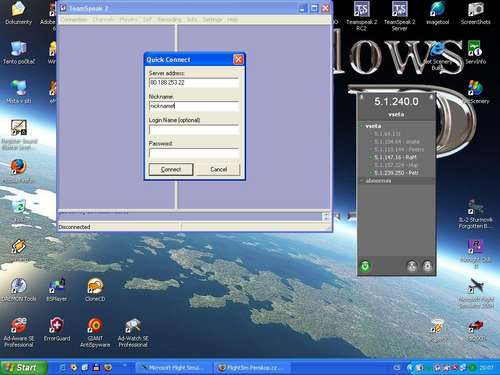Select the ErrorGuard desktop icon
Viewport: 500px width, 375px height.
(x=57, y=329)
